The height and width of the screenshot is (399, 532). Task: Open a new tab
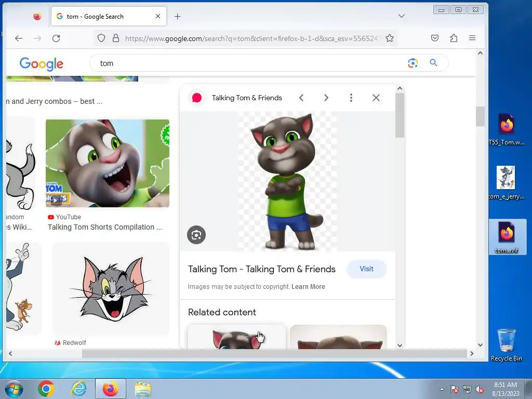pyautogui.click(x=178, y=16)
